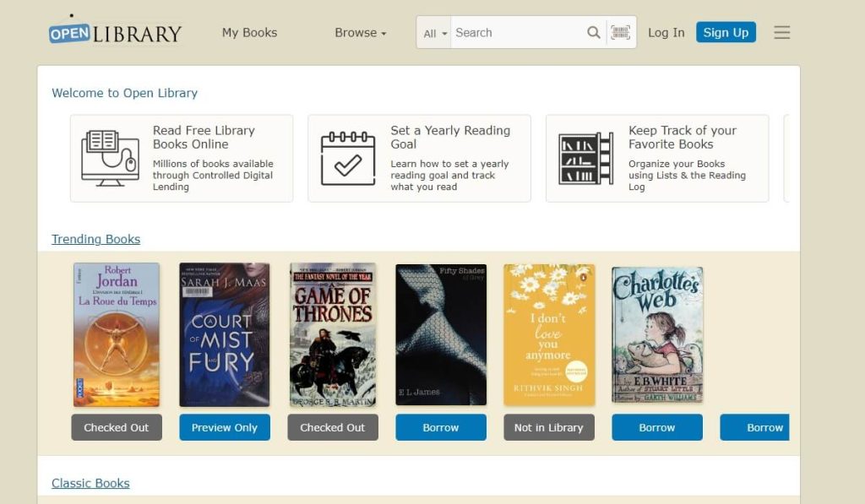The image size is (865, 504).
Task: Open the Browse dropdown menu
Action: click(x=356, y=32)
